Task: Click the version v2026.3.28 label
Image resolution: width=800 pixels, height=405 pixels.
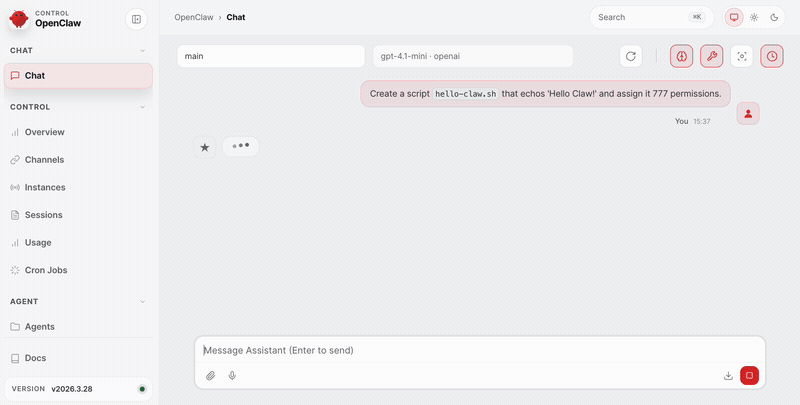Action: pos(72,389)
